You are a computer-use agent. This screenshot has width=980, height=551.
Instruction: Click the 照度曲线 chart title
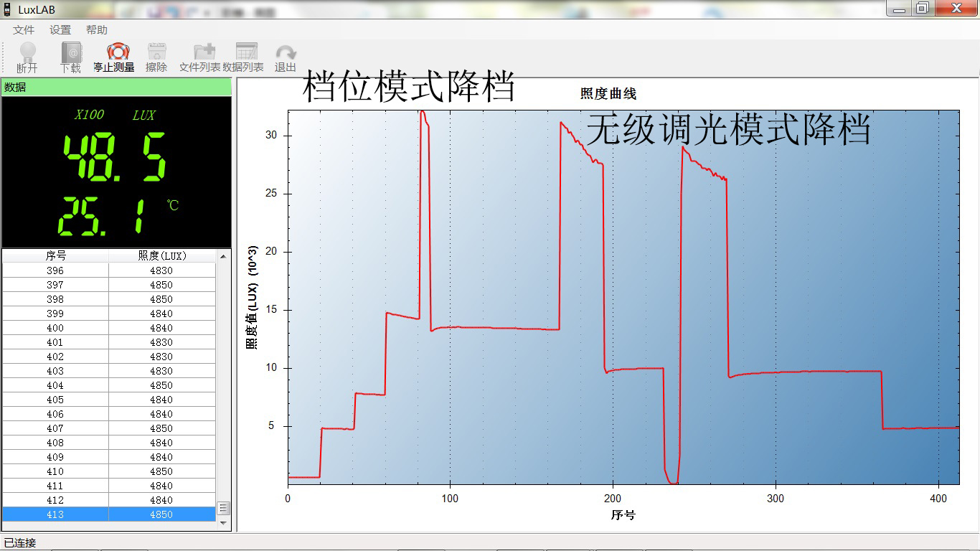click(x=608, y=94)
